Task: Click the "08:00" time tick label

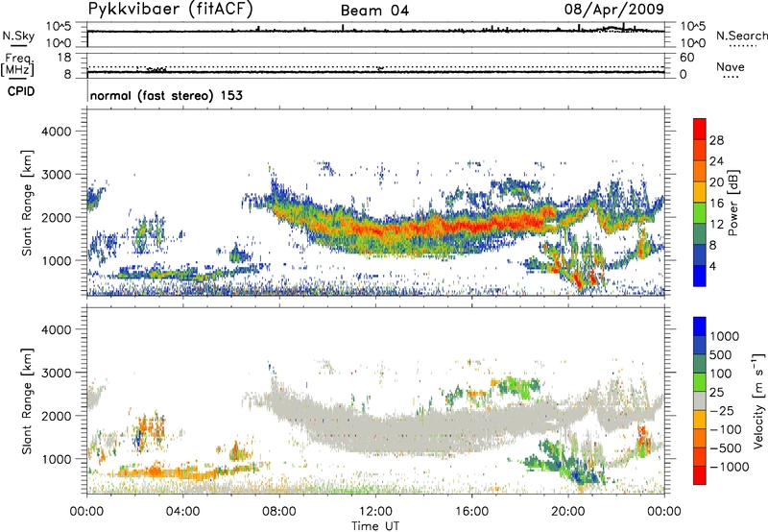Action: (x=278, y=512)
